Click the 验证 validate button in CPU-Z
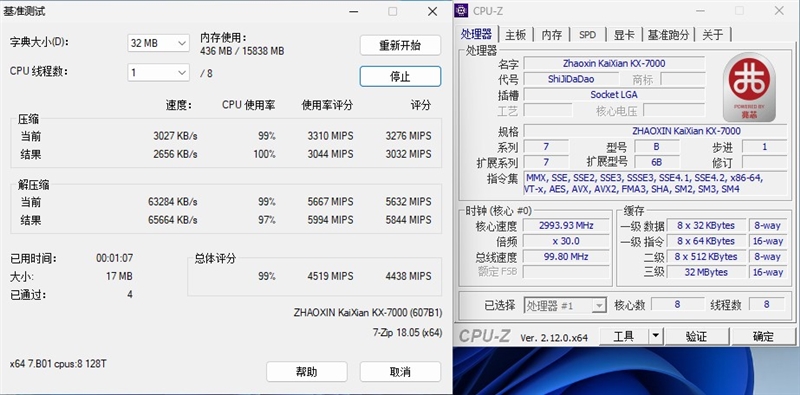This screenshot has width=800, height=395. coord(696,336)
